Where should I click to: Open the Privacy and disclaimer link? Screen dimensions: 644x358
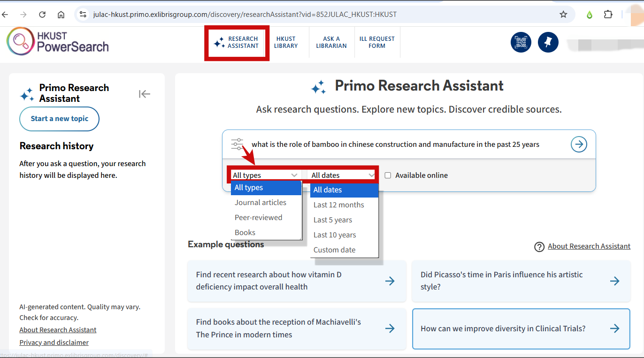[54, 343]
